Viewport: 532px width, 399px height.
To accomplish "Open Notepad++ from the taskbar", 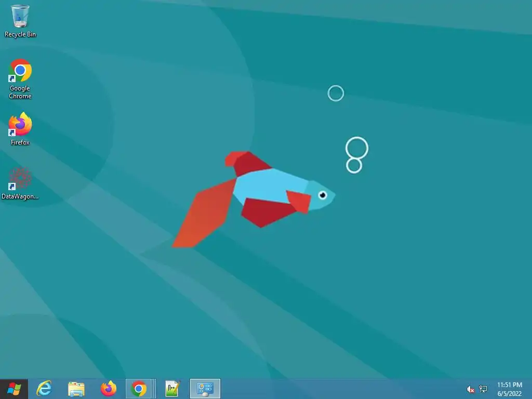I will [172, 389].
